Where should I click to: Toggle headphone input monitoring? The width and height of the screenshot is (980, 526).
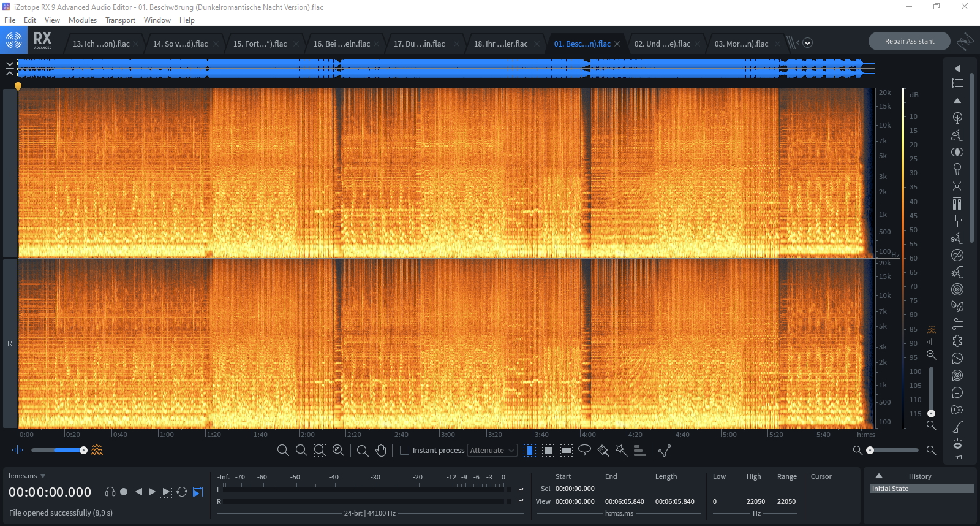click(110, 492)
